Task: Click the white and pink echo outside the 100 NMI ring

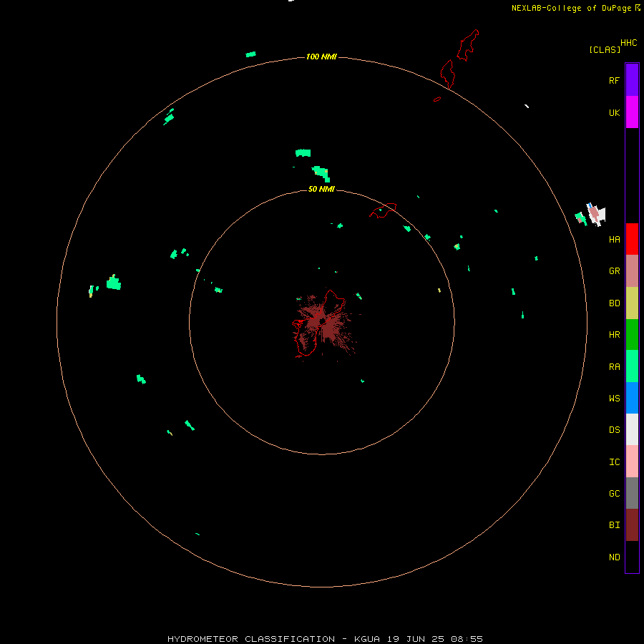Action: coord(595,215)
